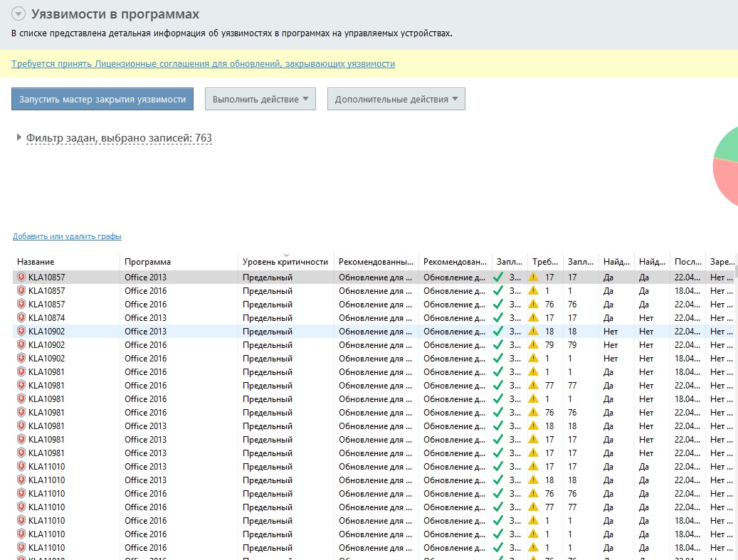Click warning triangle in KLA10874 row

click(x=533, y=317)
